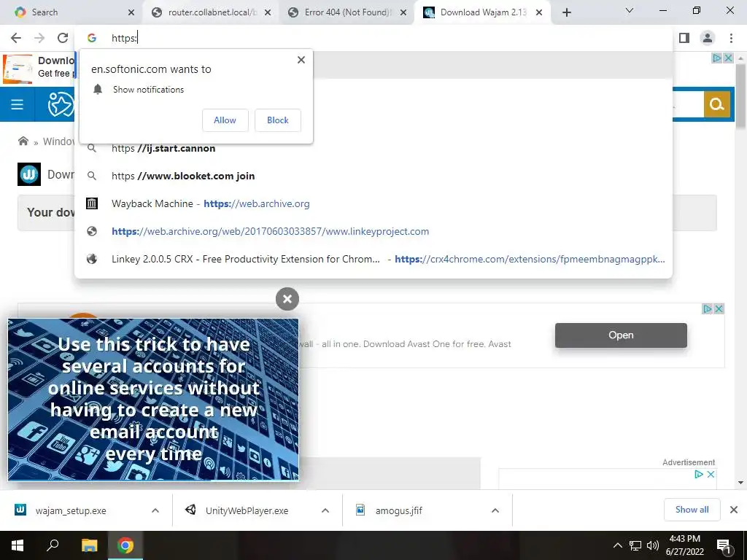Go back with the browser back arrow

[x=16, y=38]
